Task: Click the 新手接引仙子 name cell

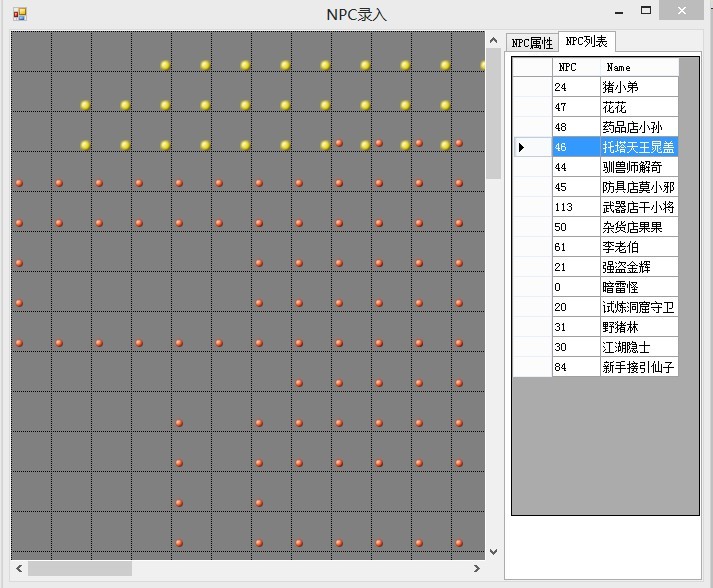Action: 639,367
